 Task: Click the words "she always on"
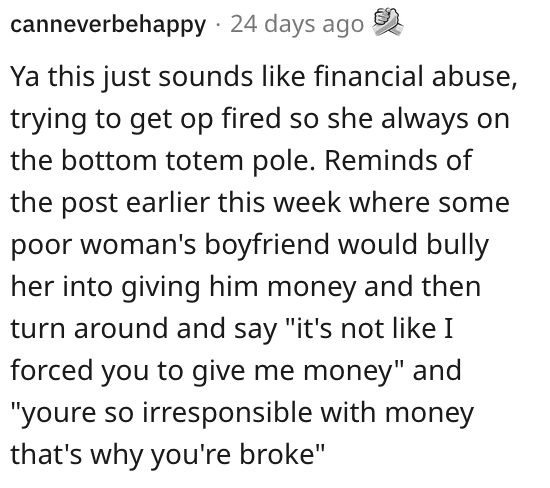click(x=418, y=119)
